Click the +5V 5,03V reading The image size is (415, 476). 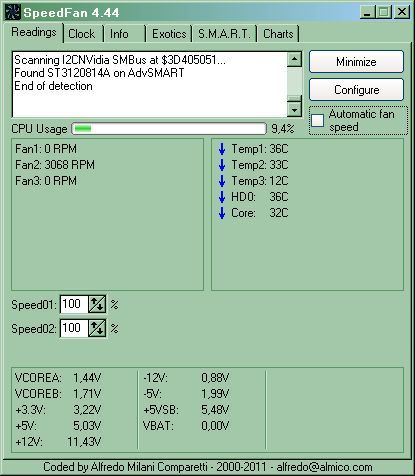point(58,426)
